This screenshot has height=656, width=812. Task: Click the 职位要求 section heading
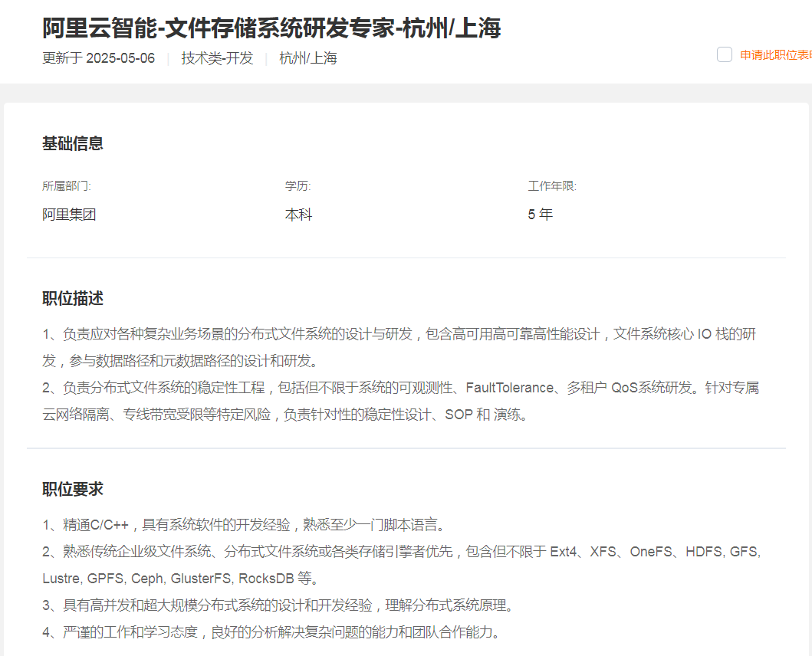coord(73,489)
